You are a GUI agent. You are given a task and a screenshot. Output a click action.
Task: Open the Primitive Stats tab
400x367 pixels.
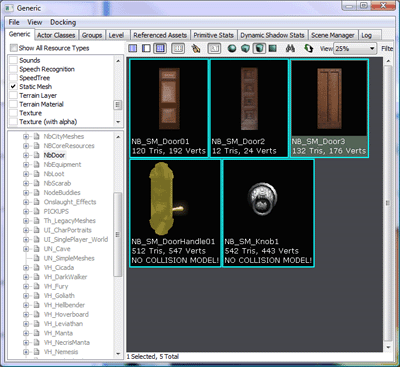click(214, 35)
